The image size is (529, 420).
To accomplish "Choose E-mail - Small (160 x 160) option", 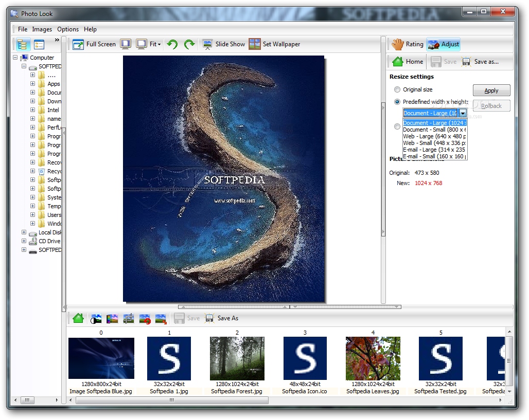I will [x=435, y=156].
